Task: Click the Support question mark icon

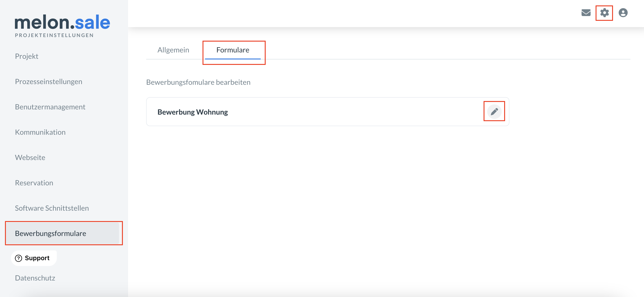Action: coord(19,258)
